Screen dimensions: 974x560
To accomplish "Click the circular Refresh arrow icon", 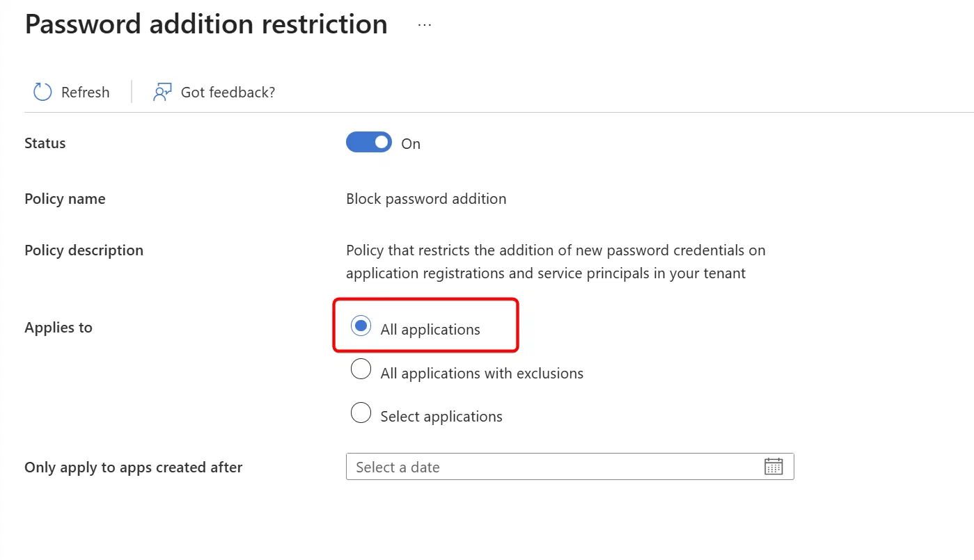I will [x=43, y=92].
